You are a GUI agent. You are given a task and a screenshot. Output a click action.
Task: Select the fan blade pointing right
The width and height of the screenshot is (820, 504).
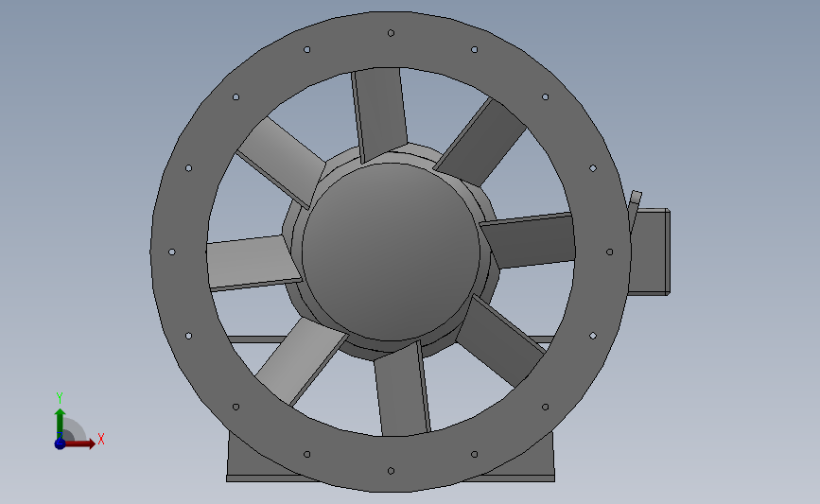click(528, 240)
